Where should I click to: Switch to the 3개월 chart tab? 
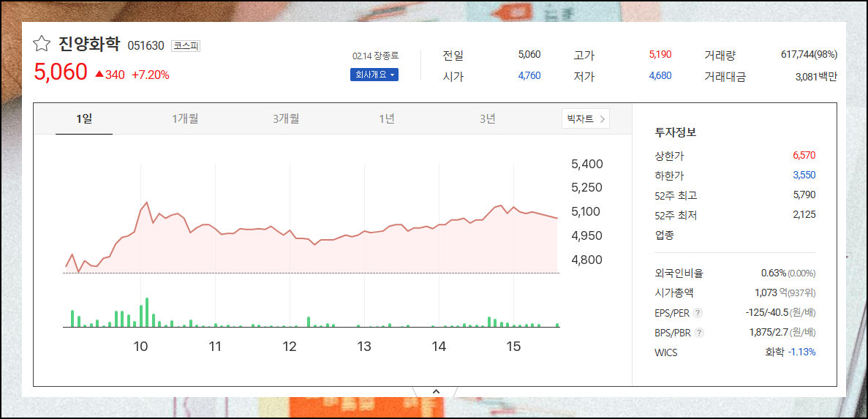click(x=286, y=118)
